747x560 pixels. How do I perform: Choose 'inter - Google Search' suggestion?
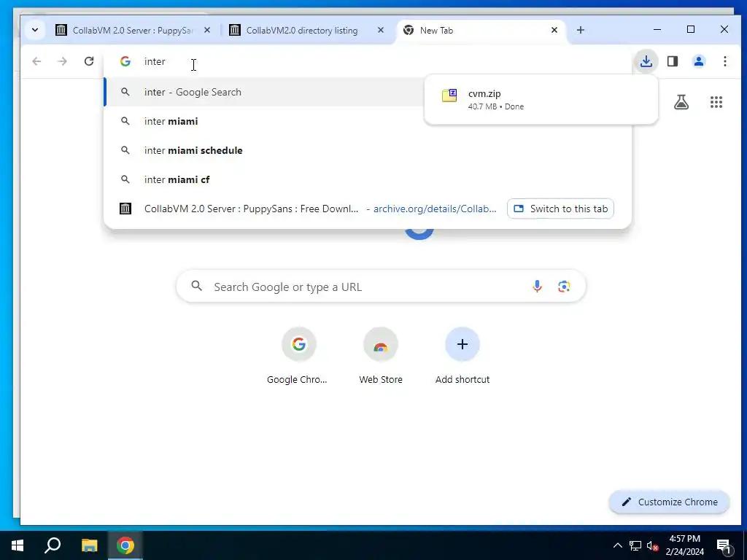pyautogui.click(x=264, y=92)
